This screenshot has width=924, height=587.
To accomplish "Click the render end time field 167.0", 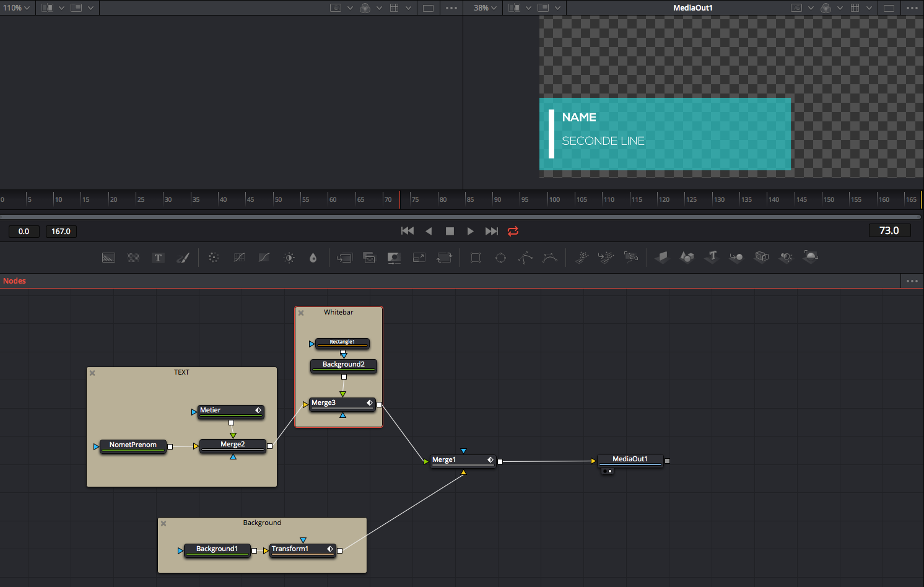I will point(61,232).
